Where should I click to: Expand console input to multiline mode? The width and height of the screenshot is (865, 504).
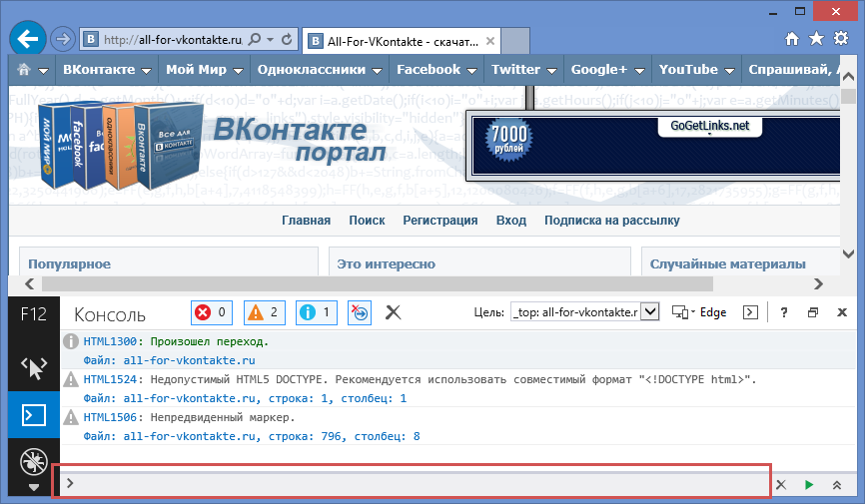point(837,485)
